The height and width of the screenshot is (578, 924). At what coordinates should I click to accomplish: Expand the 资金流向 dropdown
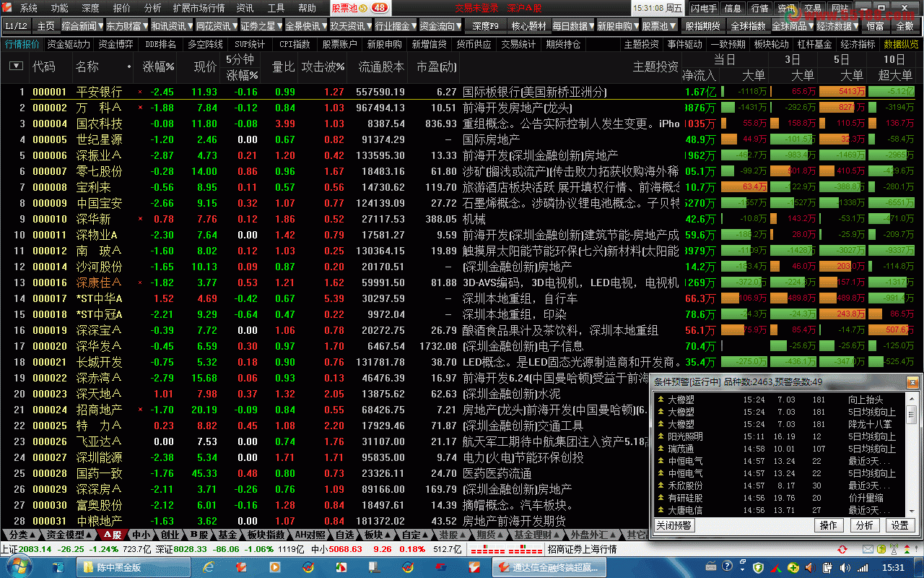(440, 26)
